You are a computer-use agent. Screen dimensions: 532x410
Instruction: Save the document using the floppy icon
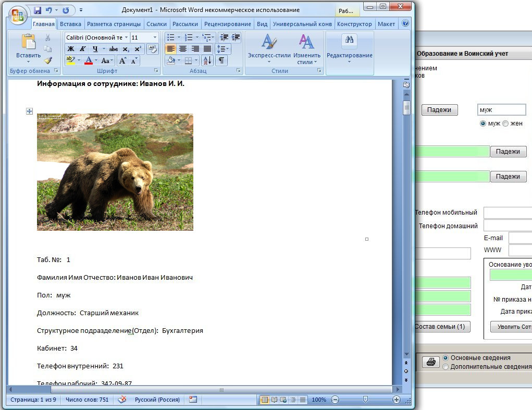pyautogui.click(x=38, y=10)
